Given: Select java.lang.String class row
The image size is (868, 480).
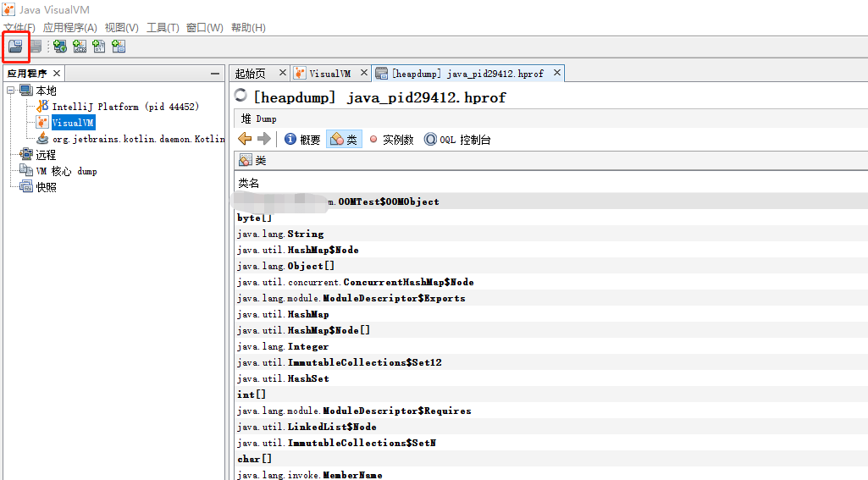Looking at the screenshot, I should click(x=550, y=234).
